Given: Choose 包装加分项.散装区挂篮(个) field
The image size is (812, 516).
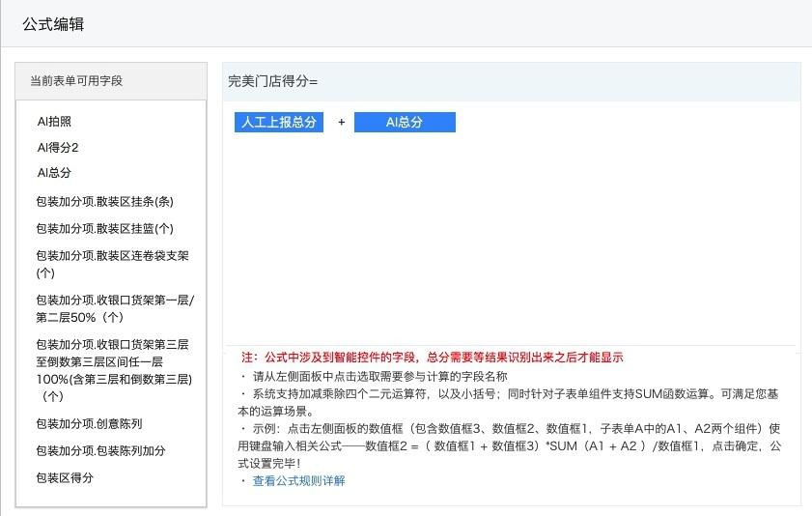Looking at the screenshot, I should (x=104, y=229).
